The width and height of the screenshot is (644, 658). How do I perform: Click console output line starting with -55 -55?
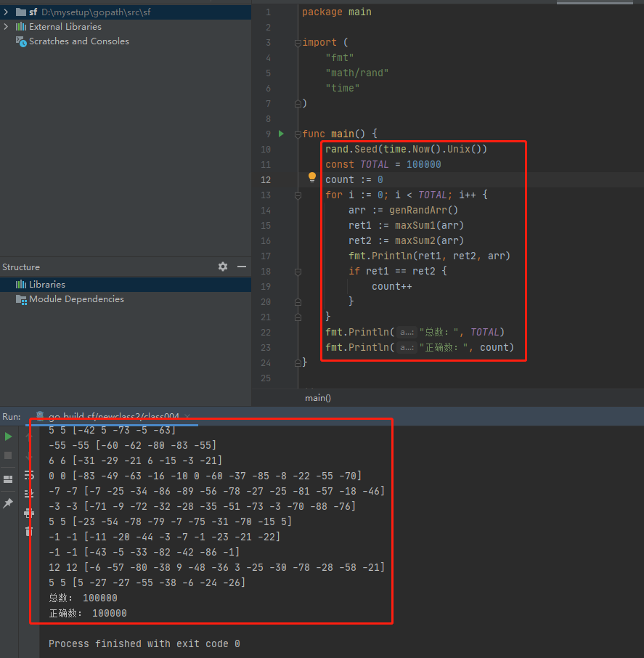point(133,445)
